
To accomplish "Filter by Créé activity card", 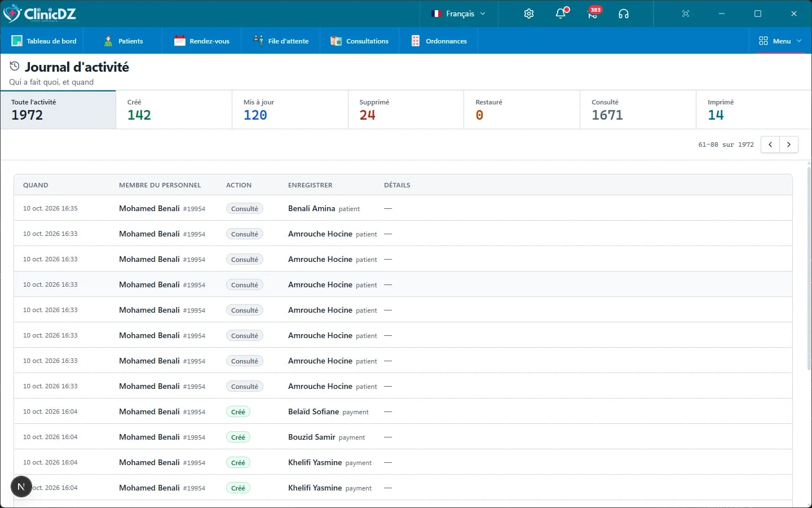I will coord(174,110).
